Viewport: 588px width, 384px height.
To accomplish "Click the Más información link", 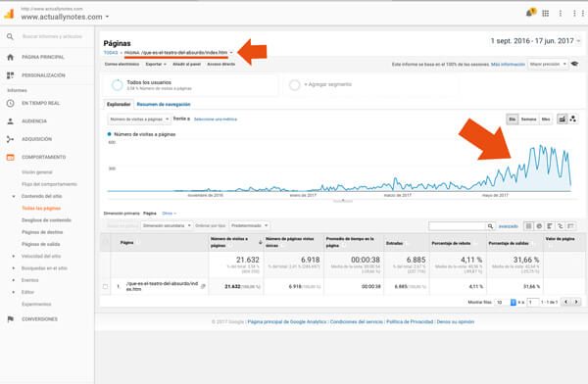I will click(x=508, y=65).
